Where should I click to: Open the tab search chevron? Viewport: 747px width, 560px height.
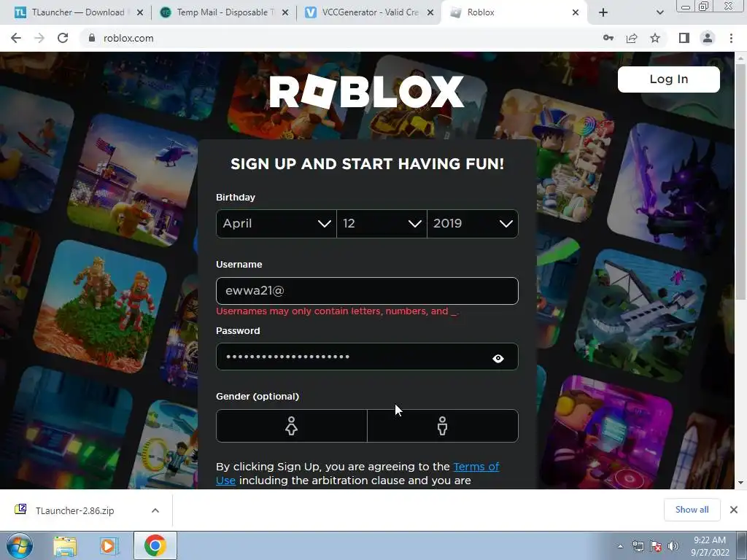click(x=659, y=12)
